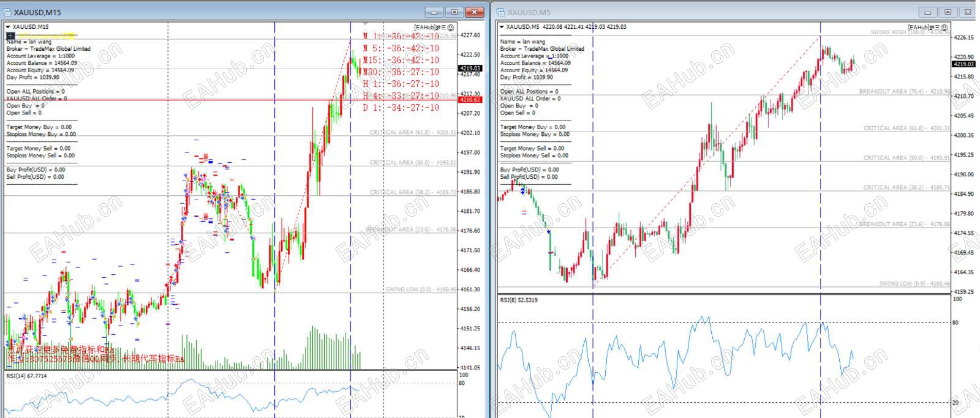Click 'SWING HIGH (100.0)' label in the M5 chart
The image size is (980, 418).
pos(910,32)
